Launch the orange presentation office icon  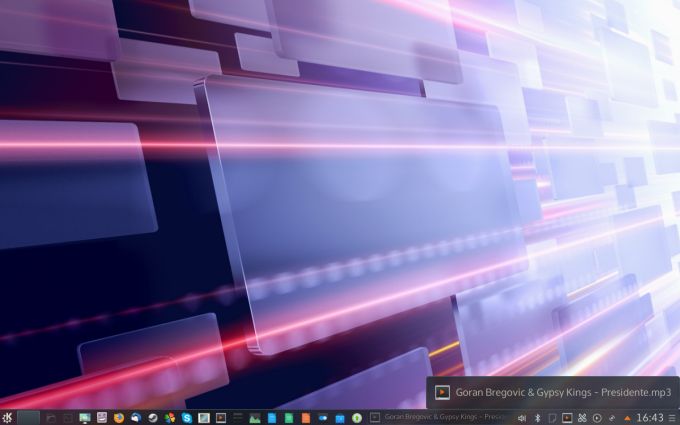tap(306, 418)
